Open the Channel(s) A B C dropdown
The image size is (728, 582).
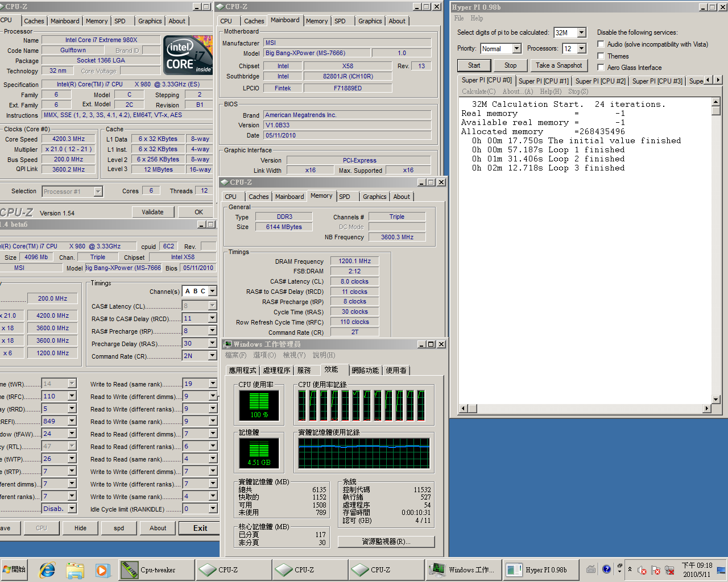pyautogui.click(x=213, y=291)
